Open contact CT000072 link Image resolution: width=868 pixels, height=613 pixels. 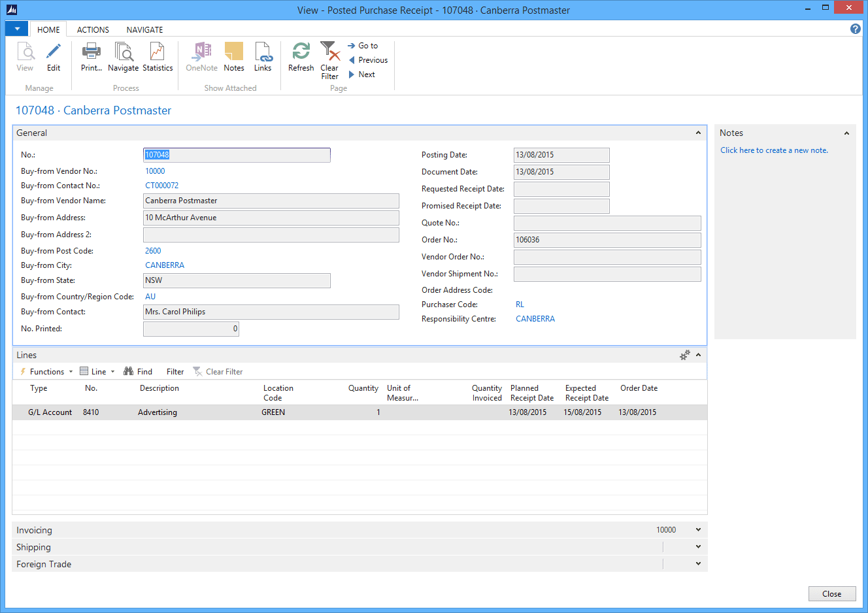coord(161,186)
